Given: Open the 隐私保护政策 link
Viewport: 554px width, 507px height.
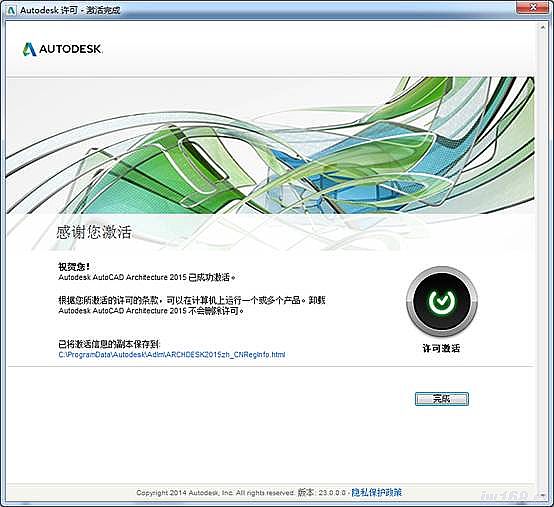Looking at the screenshot, I should click(376, 492).
